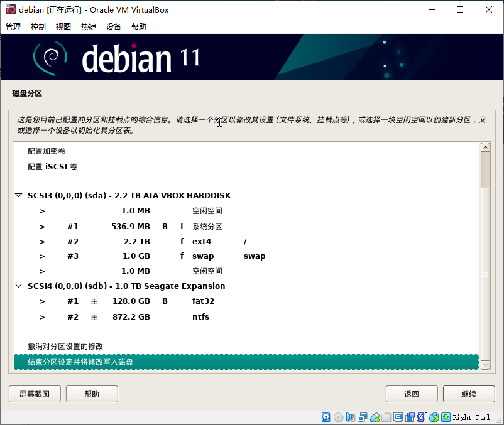This screenshot has width=504, height=425.
Task: Click the optical drive status icon
Action: [338, 417]
